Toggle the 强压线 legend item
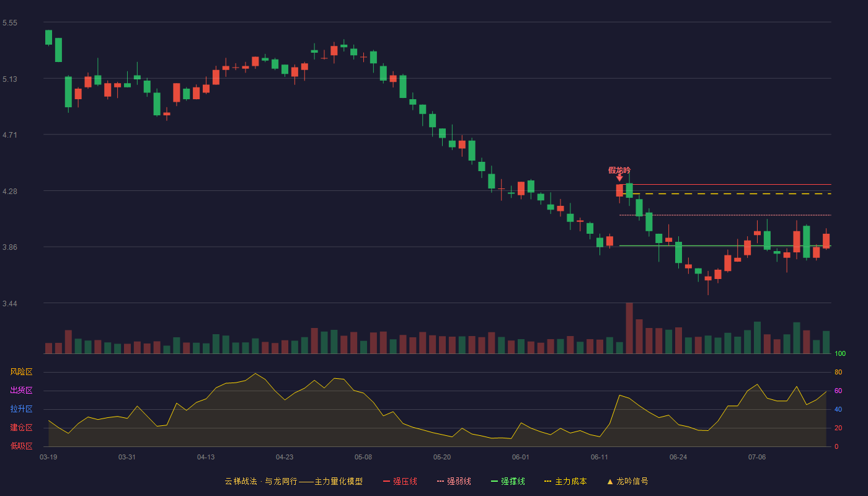 400,481
